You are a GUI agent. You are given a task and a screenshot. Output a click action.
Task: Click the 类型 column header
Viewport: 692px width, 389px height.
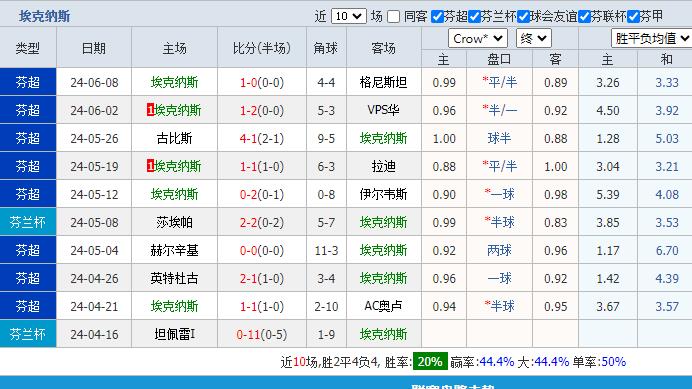(28, 48)
